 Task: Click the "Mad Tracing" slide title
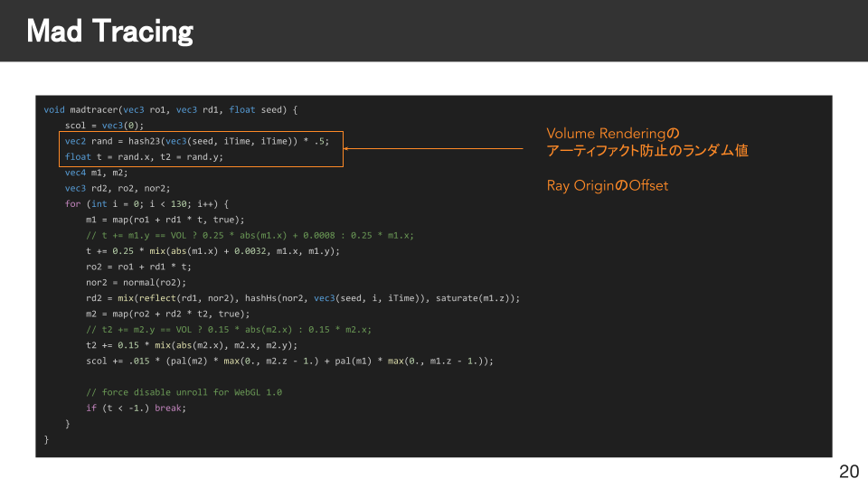click(109, 32)
